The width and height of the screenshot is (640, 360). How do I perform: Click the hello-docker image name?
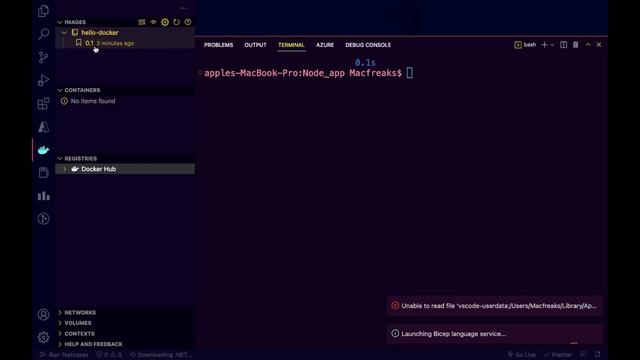100,32
